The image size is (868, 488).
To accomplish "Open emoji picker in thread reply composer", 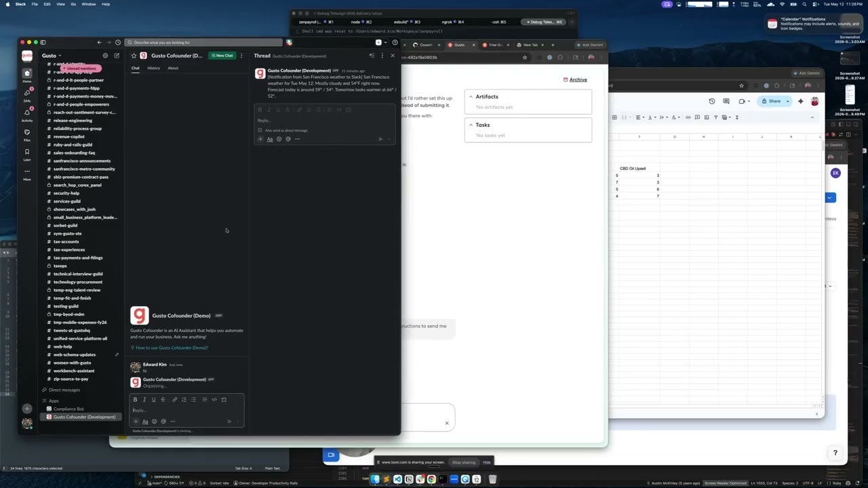I will coord(279,139).
